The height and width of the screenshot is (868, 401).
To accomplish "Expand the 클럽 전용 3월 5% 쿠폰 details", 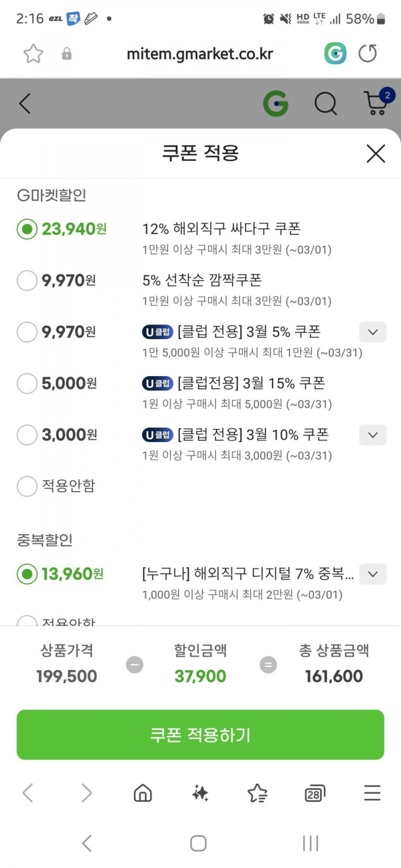I will [x=373, y=332].
